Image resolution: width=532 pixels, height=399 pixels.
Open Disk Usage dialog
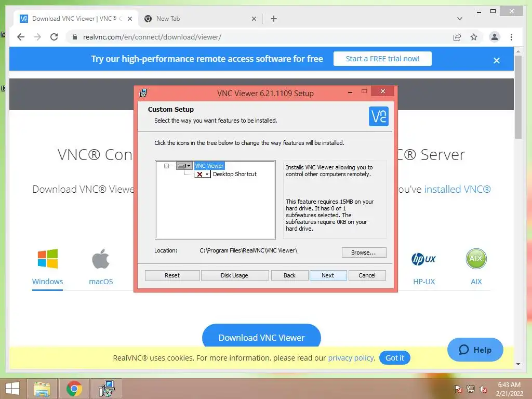[234, 275]
